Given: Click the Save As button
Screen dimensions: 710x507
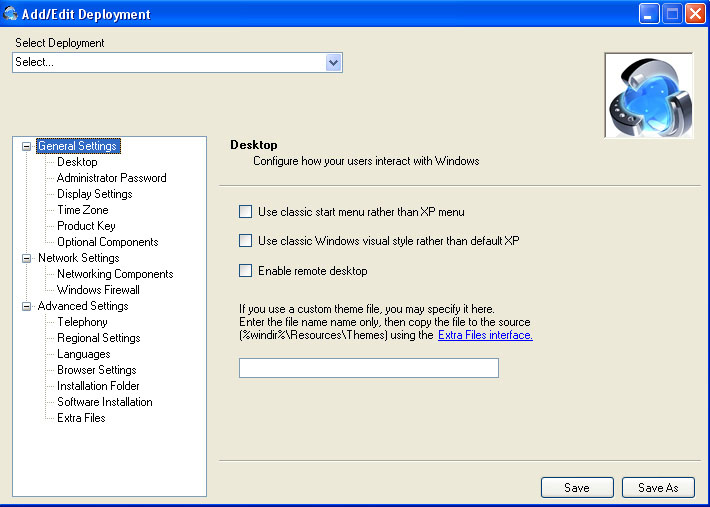Looking at the screenshot, I should pyautogui.click(x=657, y=488).
